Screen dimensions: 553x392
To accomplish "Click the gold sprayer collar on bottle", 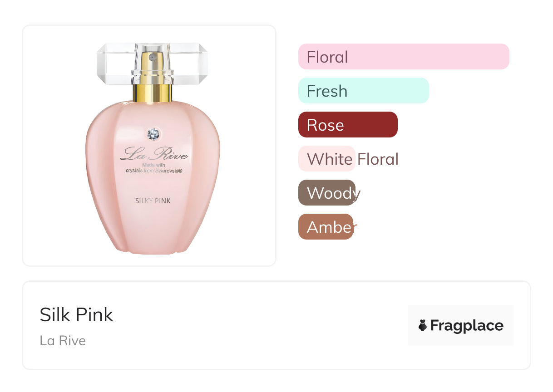I will (153, 92).
